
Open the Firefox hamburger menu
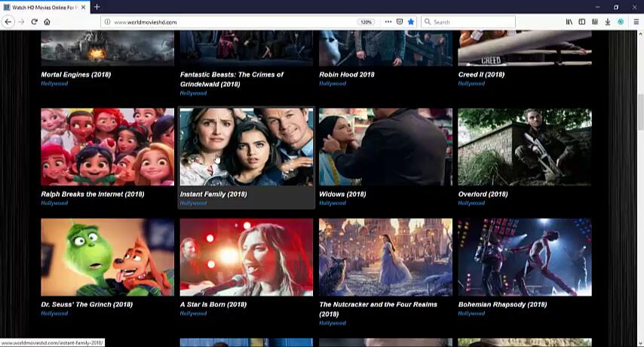[x=636, y=22]
